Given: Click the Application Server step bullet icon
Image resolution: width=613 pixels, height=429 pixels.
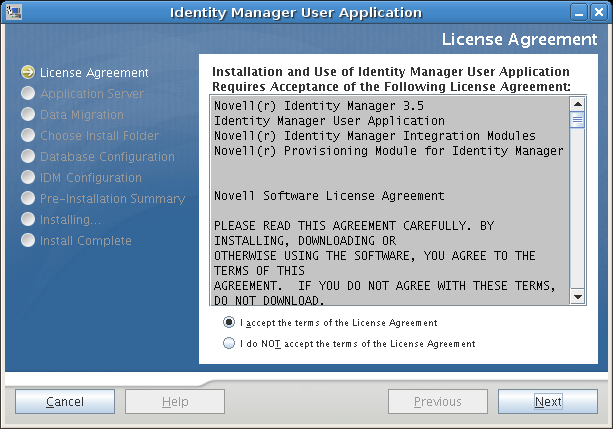Looking at the screenshot, I should [28, 94].
